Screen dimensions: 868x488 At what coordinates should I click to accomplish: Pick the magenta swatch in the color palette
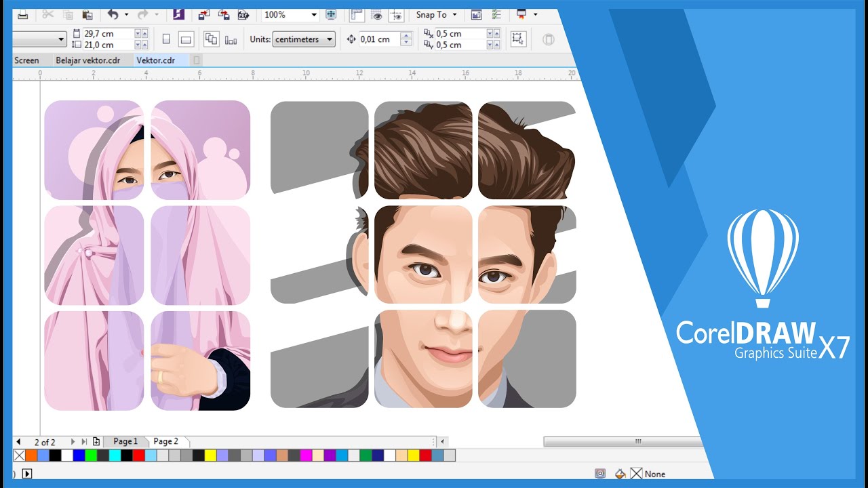(306, 455)
